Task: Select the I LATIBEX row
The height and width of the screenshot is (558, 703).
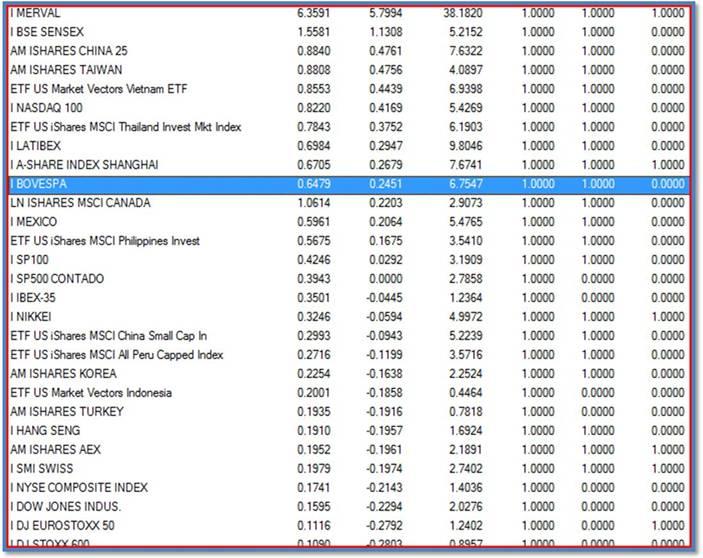Action: coord(348,146)
